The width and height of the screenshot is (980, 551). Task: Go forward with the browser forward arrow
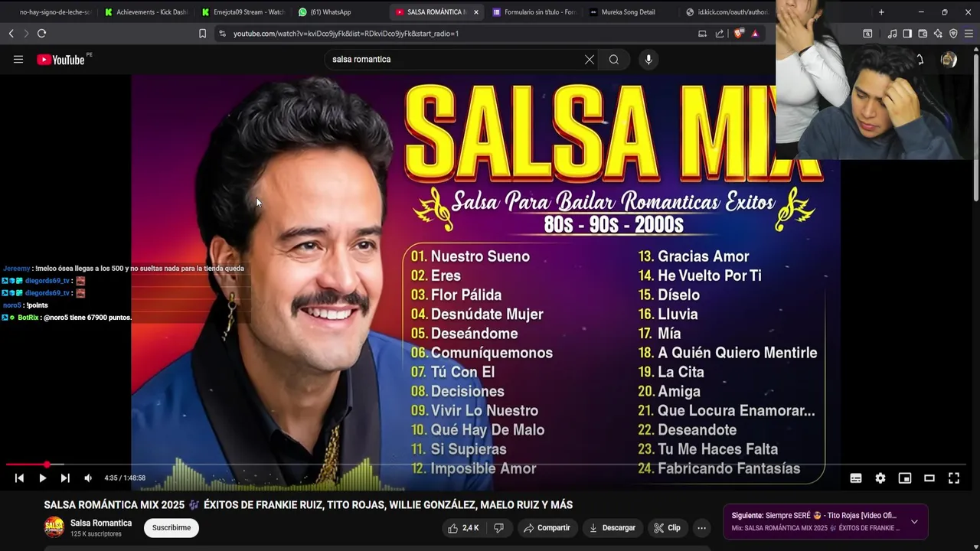tap(25, 34)
